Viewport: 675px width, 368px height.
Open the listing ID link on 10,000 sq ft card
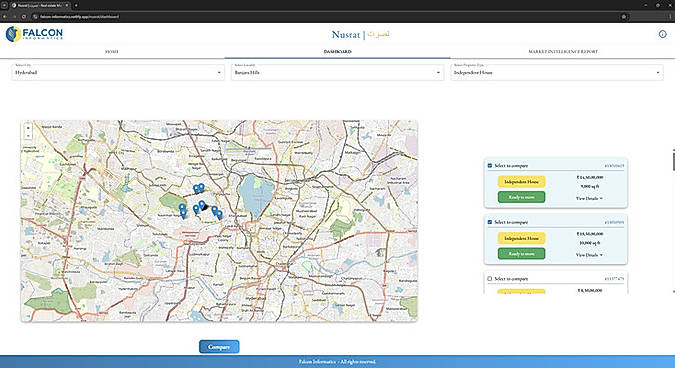(614, 223)
